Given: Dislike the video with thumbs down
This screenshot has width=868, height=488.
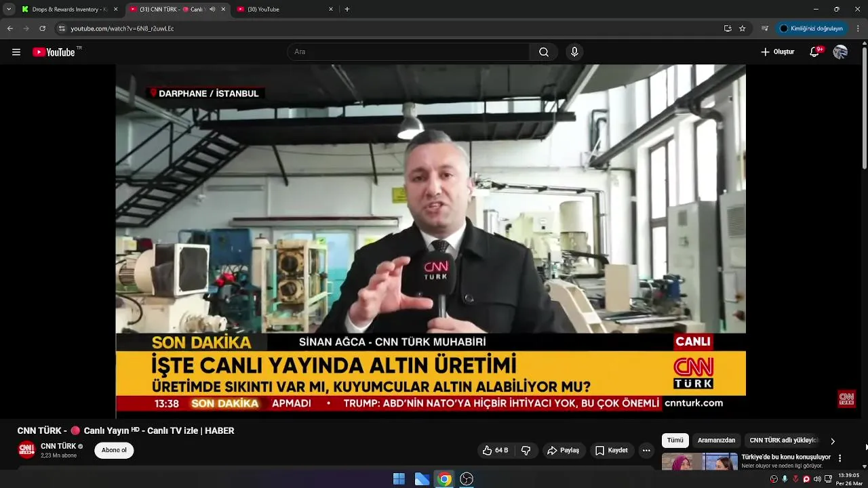Looking at the screenshot, I should pos(526,450).
